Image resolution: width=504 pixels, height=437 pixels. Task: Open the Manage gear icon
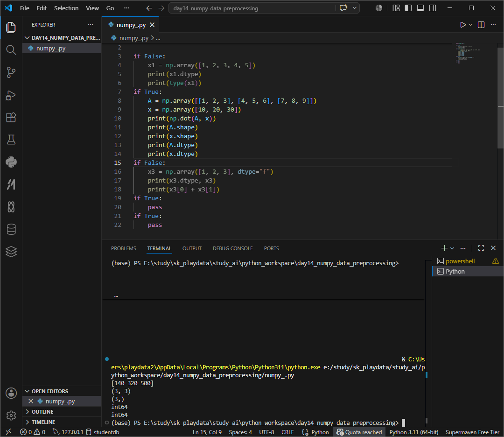tap(11, 416)
